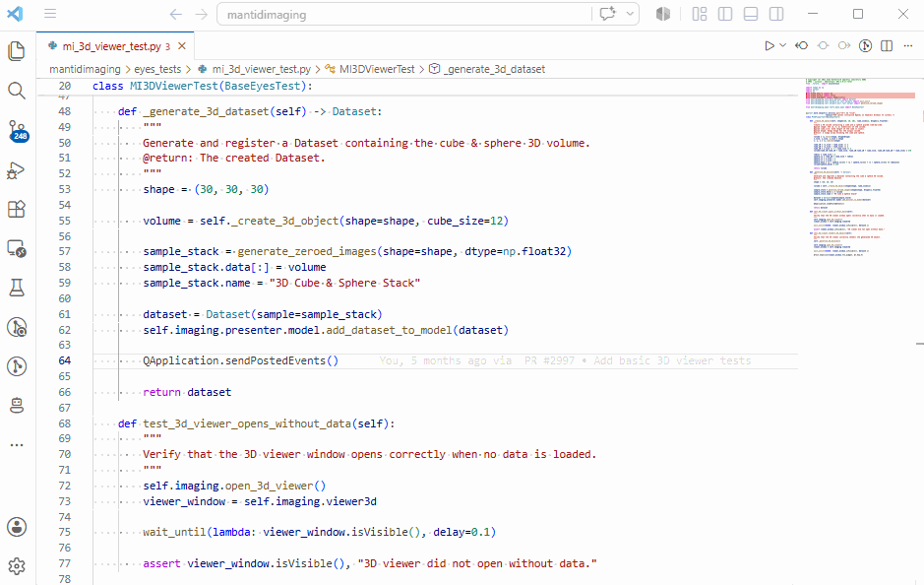924x585 pixels.
Task: Click the Copilot extension icon in title bar
Action: (663, 14)
